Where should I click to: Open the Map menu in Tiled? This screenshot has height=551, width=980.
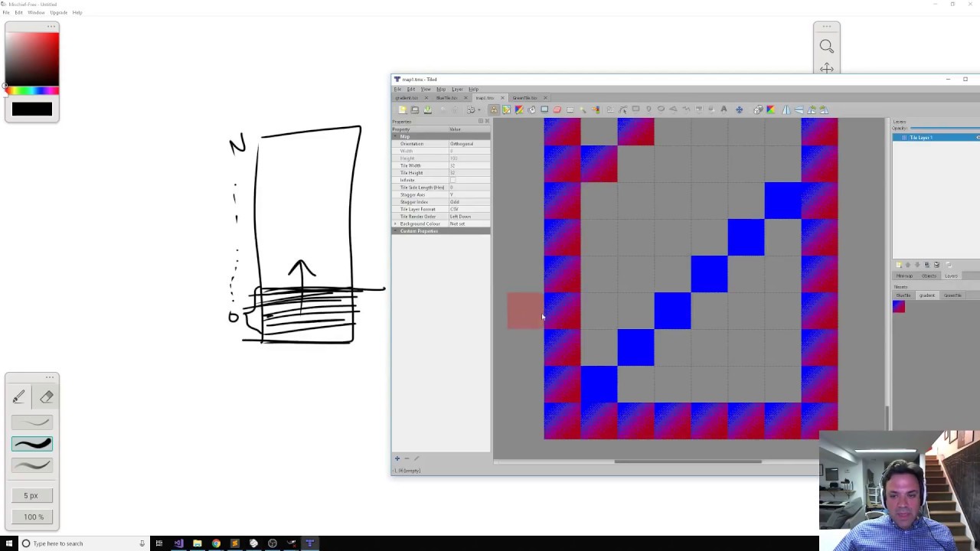[x=440, y=90]
